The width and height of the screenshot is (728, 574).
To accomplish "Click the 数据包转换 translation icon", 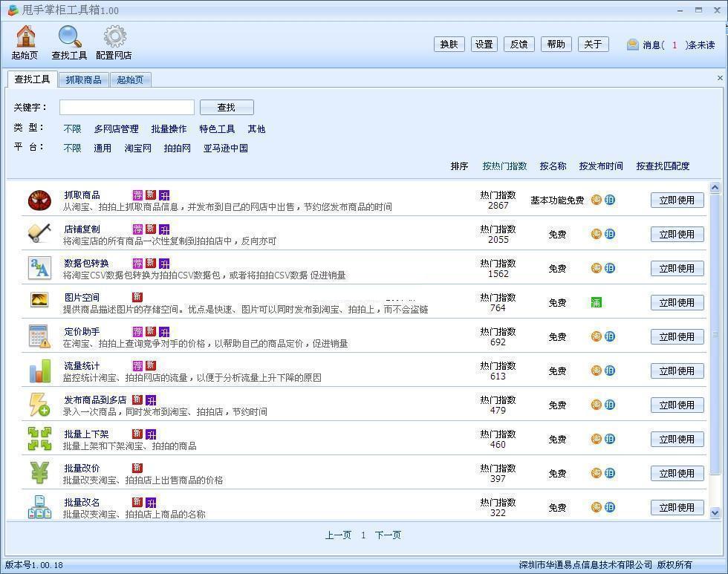I will tap(39, 268).
